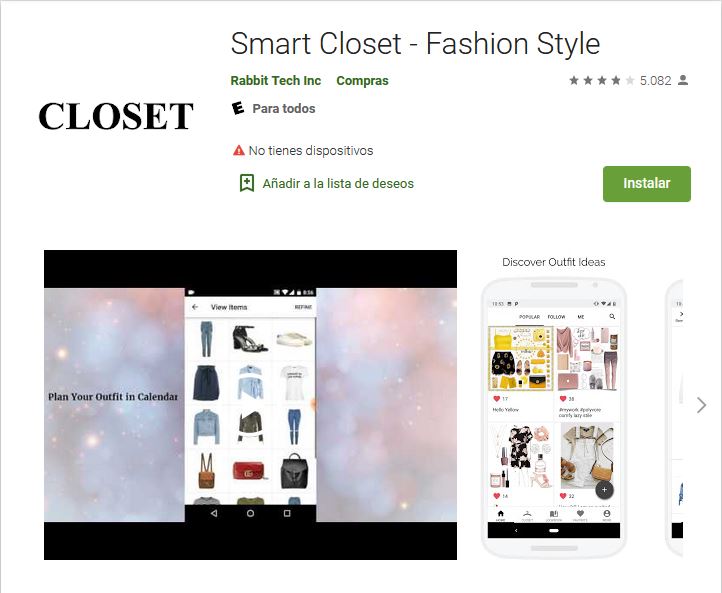Install the Smart Closet app
Viewport: 722px width, 593px height.
[x=646, y=184]
